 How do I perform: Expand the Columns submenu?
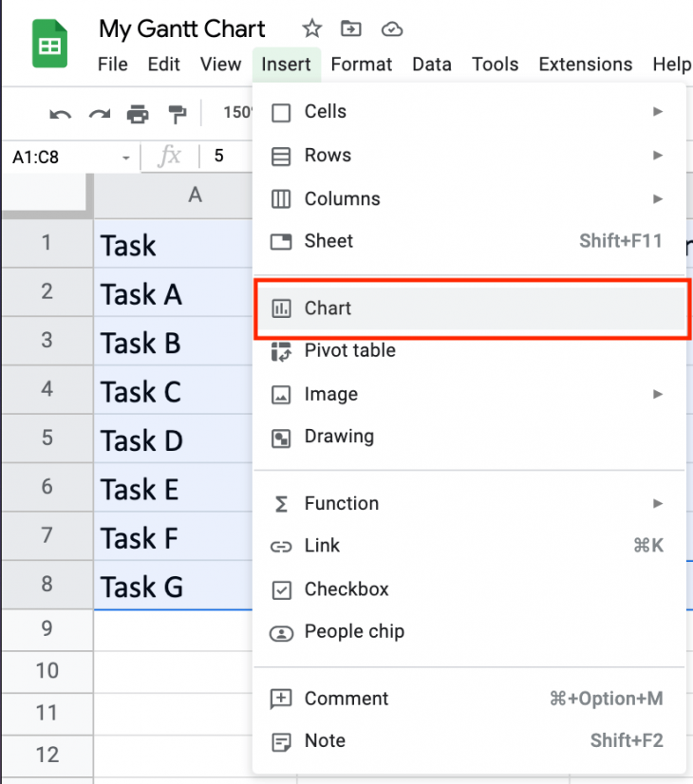[x=660, y=198]
